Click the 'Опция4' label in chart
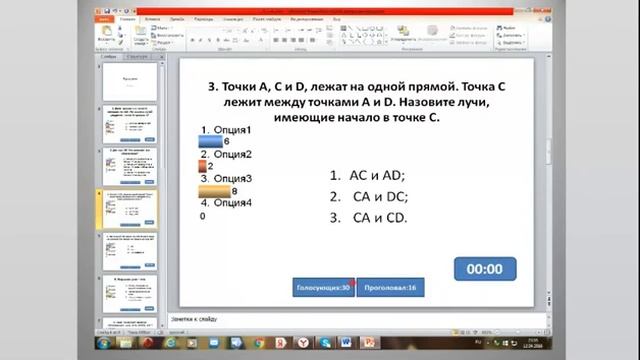640x360 pixels. click(233, 202)
